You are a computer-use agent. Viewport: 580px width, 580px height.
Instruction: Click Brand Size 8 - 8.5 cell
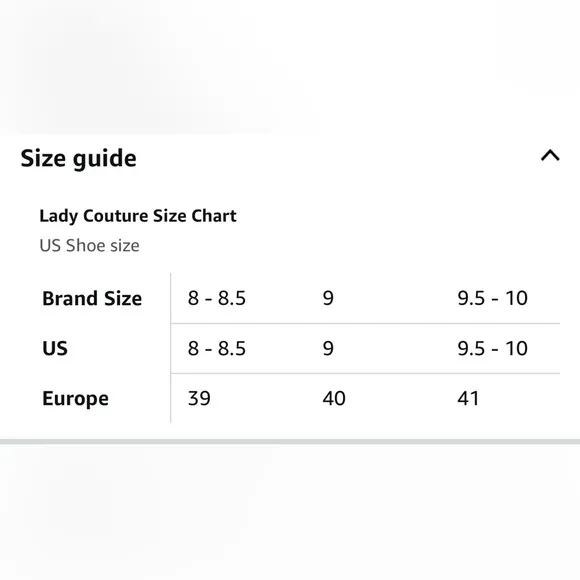tap(217, 298)
